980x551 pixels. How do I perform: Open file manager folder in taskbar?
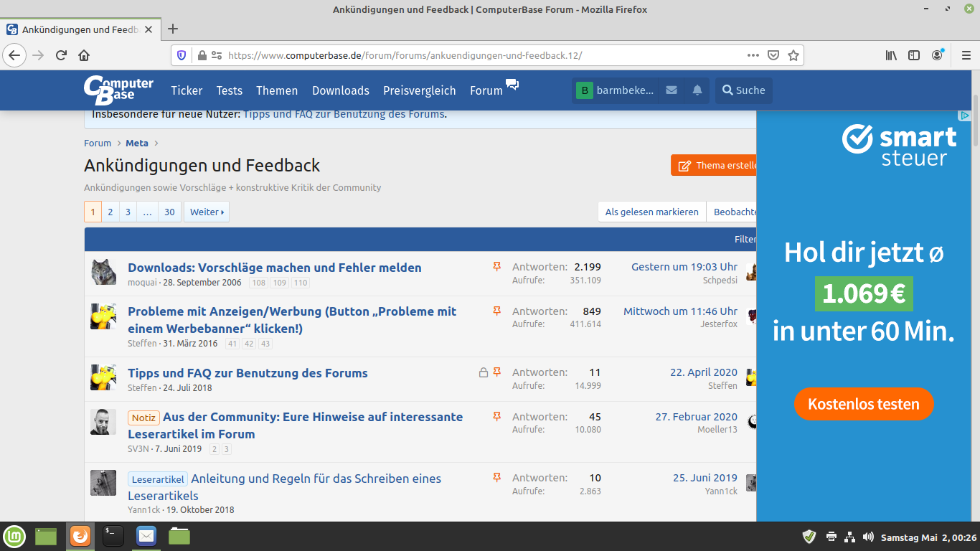pos(179,536)
